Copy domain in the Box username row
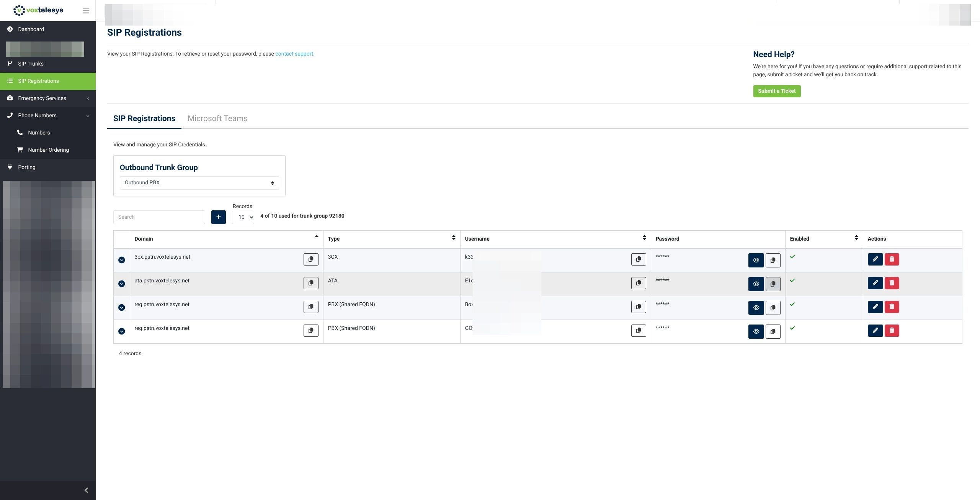Image resolution: width=980 pixels, height=500 pixels. pyautogui.click(x=311, y=307)
